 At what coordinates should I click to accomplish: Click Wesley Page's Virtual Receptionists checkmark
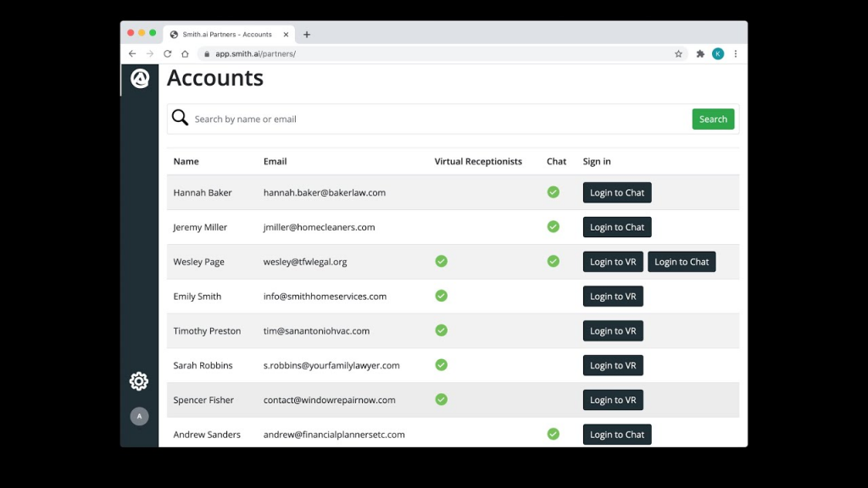click(441, 261)
